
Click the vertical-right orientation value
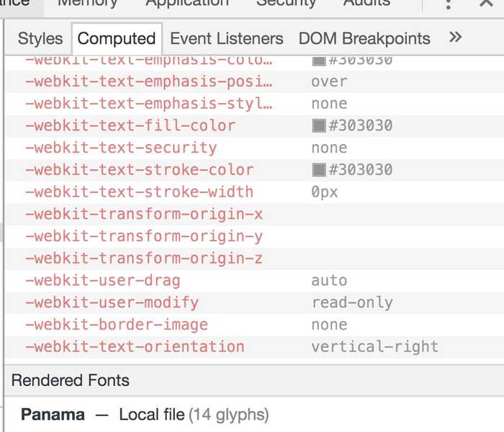(x=375, y=347)
